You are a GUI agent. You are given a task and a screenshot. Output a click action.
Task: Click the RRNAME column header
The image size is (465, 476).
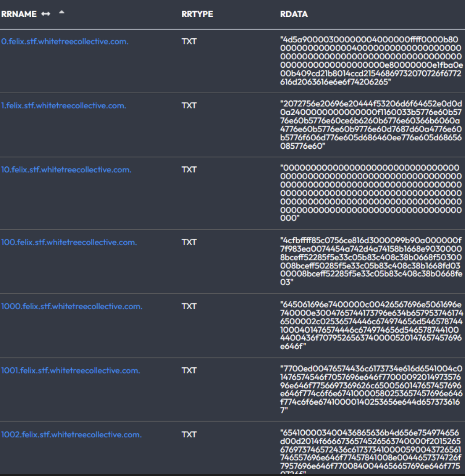click(x=19, y=14)
